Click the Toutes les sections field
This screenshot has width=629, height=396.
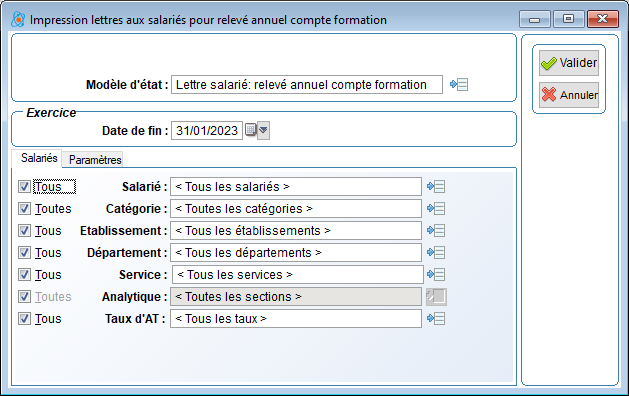[296, 297]
